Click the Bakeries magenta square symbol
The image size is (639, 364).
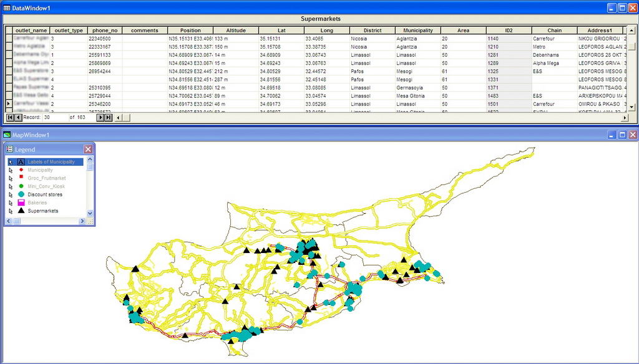(21, 203)
